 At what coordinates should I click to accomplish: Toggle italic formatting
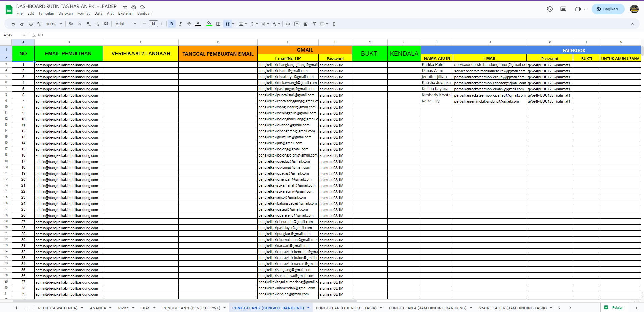pyautogui.click(x=180, y=24)
